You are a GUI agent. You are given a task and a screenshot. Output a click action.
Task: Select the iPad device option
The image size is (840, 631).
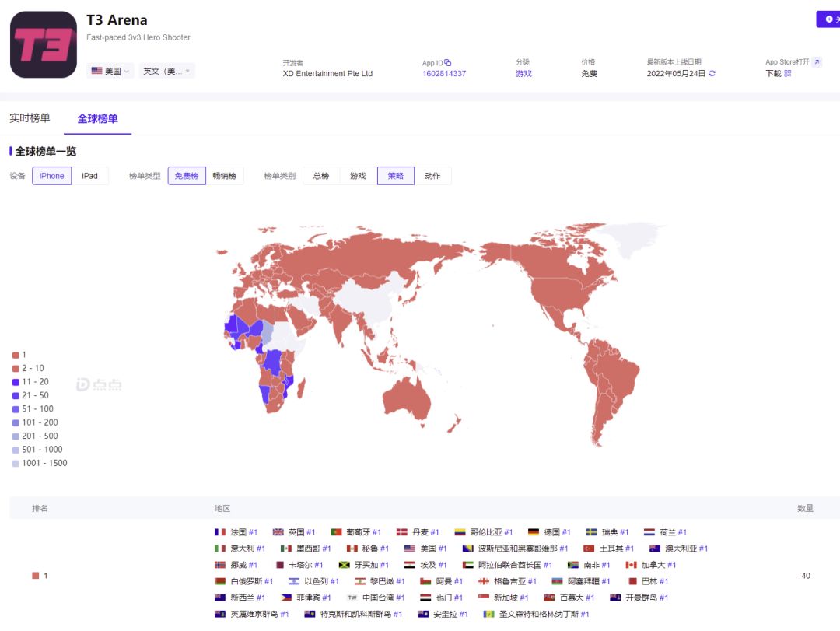90,176
